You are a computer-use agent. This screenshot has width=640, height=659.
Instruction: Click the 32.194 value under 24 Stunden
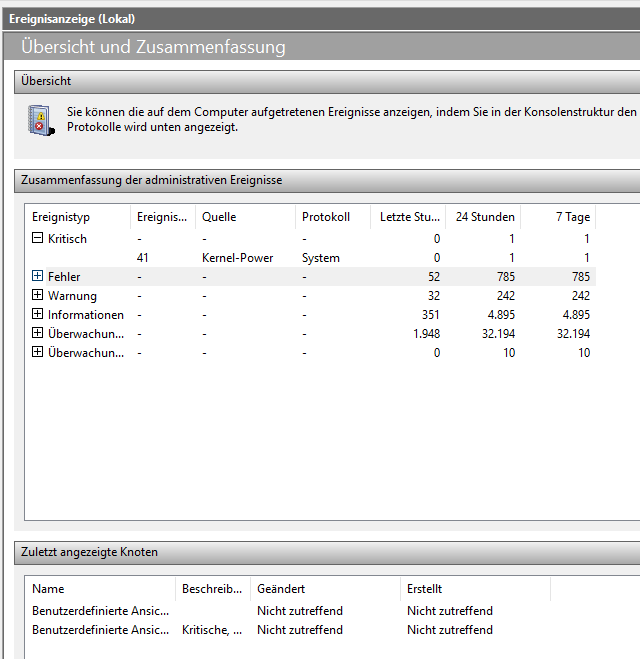tap(498, 334)
